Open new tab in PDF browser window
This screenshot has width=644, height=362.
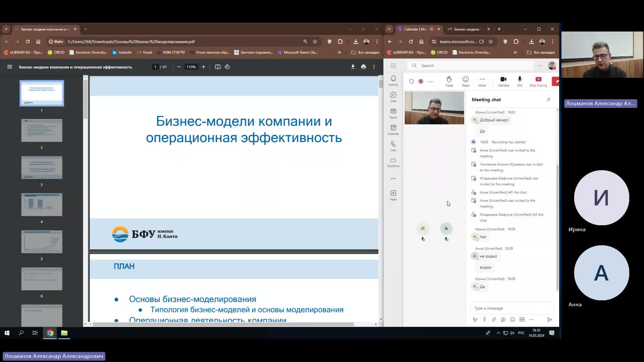[x=86, y=29]
